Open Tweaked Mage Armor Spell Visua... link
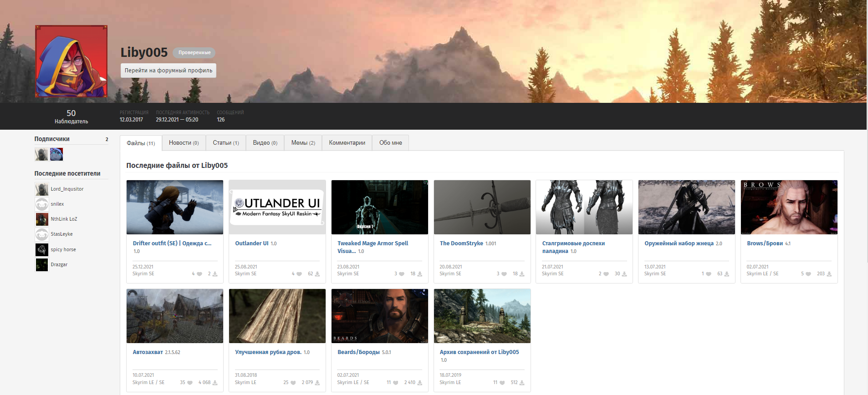Image resolution: width=868 pixels, height=395 pixels. point(373,247)
